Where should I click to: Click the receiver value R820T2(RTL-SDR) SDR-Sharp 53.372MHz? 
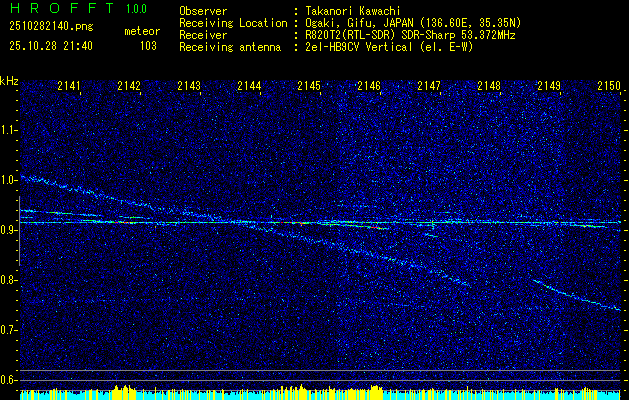pos(410,35)
